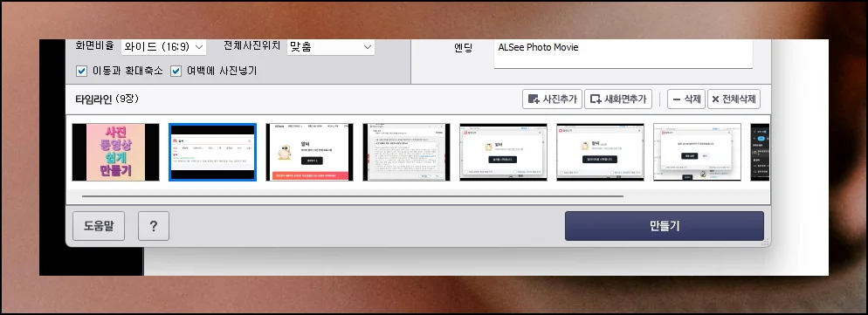Screen dimensions: 868x315
Task: Select the sixth timeline thumbnail
Action: (600, 152)
